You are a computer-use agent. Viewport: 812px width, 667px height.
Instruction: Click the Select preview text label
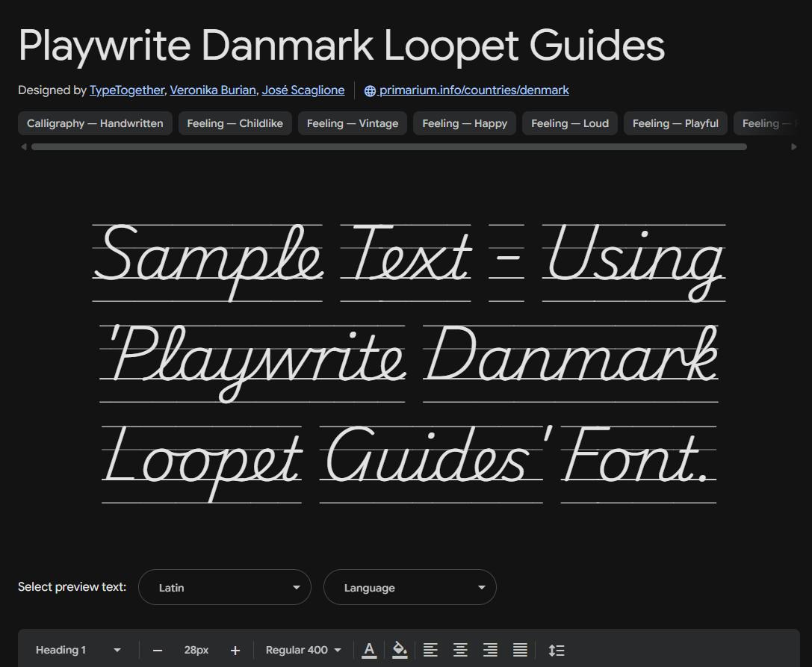(x=72, y=587)
